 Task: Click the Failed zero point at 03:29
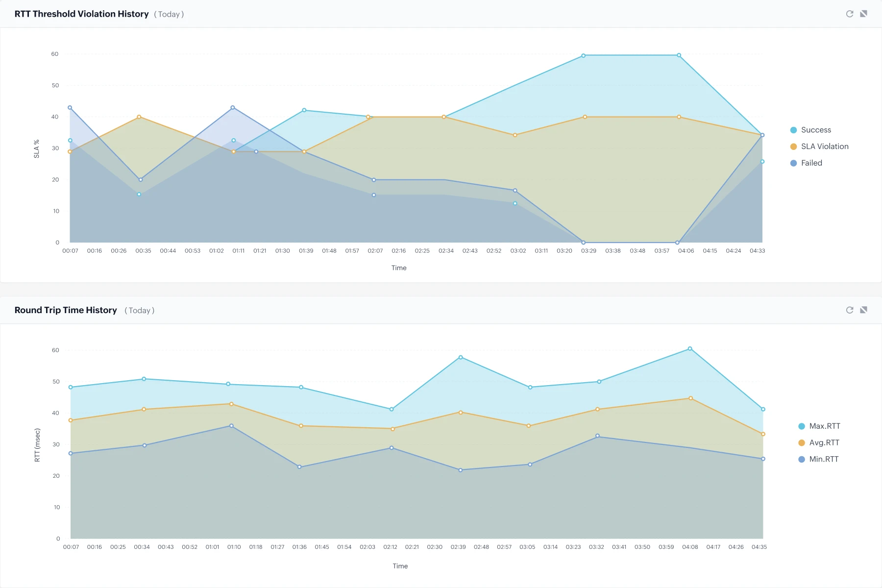(583, 243)
